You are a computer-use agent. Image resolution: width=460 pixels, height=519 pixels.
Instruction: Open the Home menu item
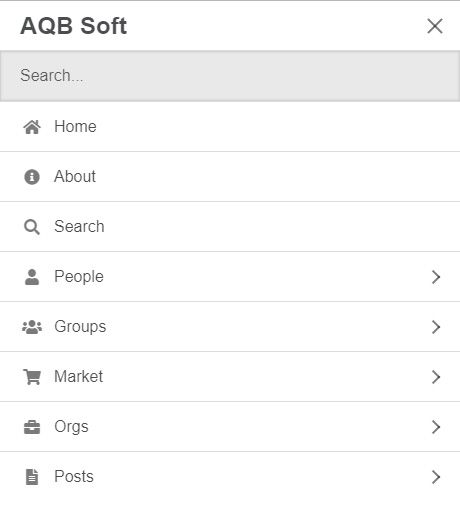click(230, 127)
